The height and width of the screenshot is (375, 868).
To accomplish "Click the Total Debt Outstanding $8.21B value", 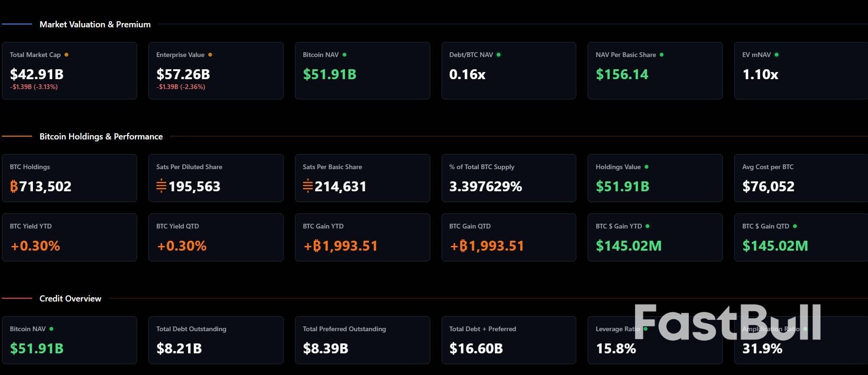I will (x=179, y=349).
